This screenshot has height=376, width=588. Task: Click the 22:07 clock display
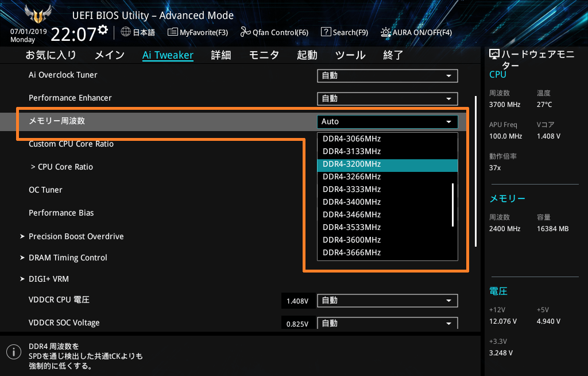click(x=73, y=34)
